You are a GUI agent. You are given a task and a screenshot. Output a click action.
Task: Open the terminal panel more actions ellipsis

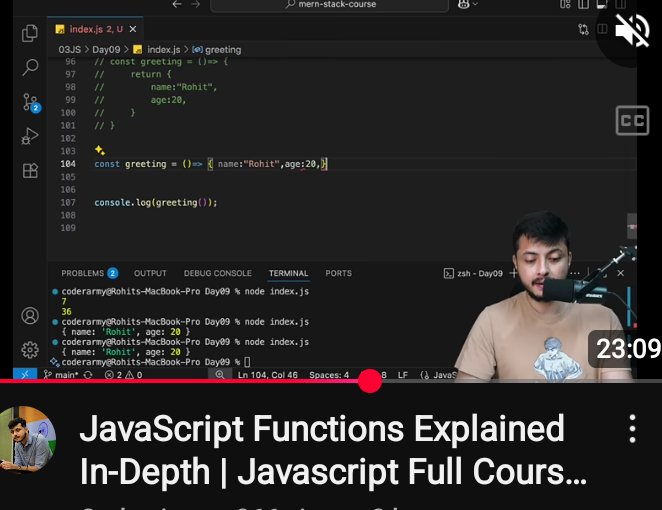[575, 273]
